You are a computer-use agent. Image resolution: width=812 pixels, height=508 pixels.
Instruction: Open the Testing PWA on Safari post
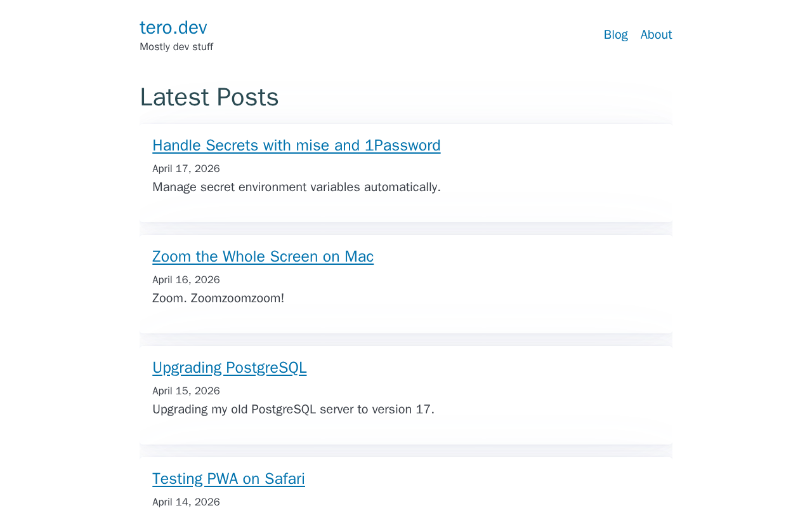coord(228,479)
